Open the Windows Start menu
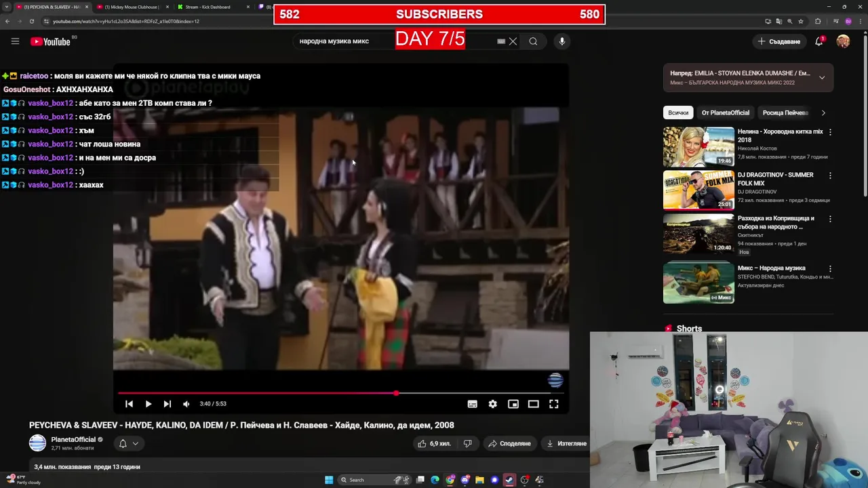Image resolution: width=868 pixels, height=488 pixels. pos(329,480)
